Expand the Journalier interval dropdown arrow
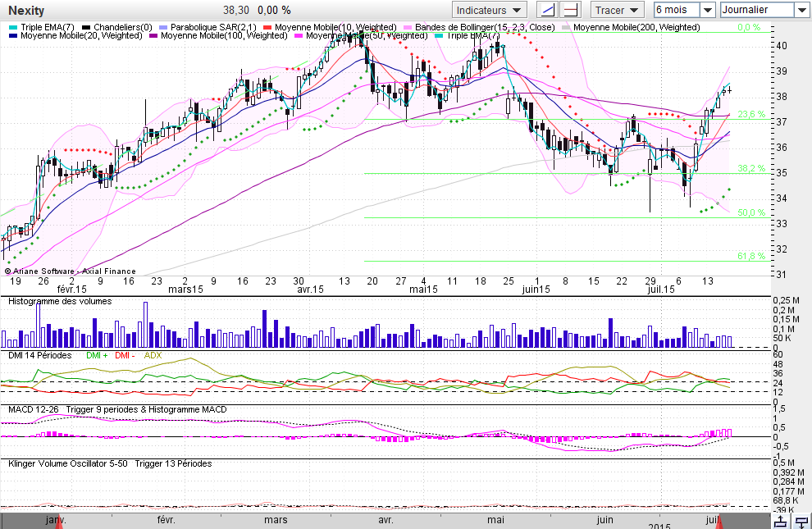 click(x=801, y=10)
